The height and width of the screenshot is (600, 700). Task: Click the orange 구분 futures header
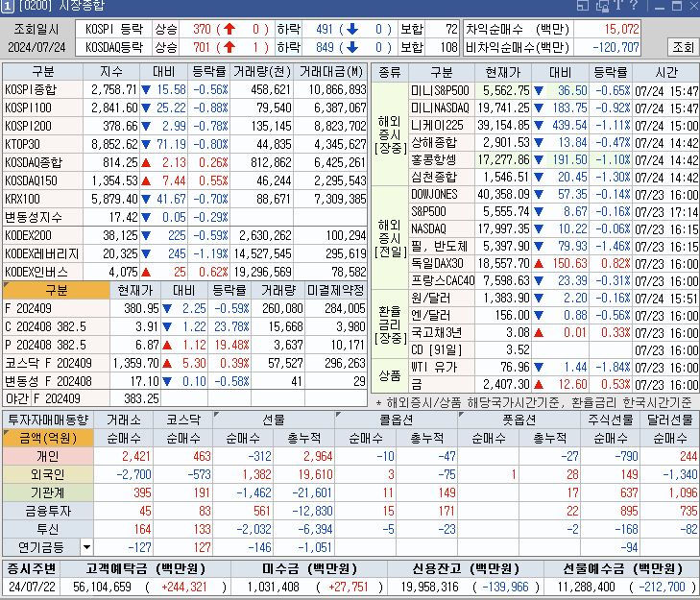pyautogui.click(x=57, y=291)
